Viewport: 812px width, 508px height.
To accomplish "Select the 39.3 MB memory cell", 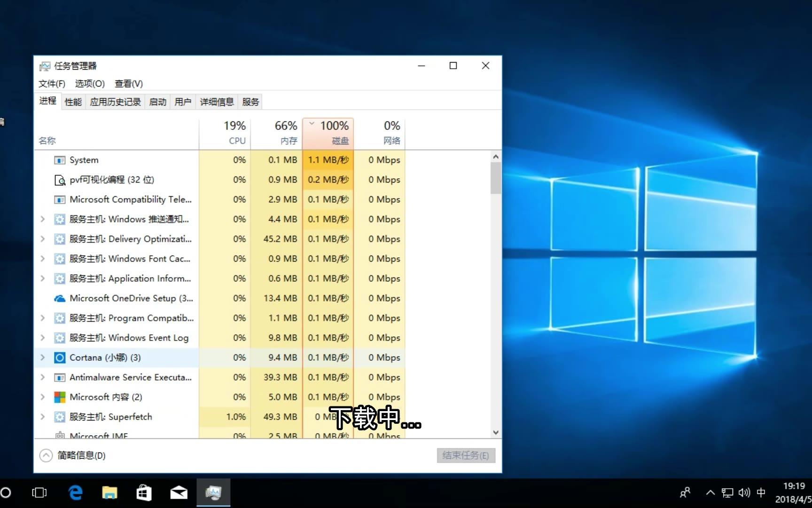I will click(276, 378).
